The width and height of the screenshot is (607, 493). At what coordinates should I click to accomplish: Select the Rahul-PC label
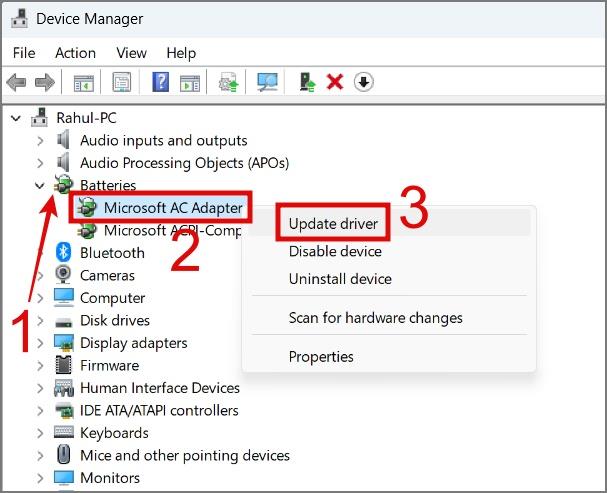86,118
